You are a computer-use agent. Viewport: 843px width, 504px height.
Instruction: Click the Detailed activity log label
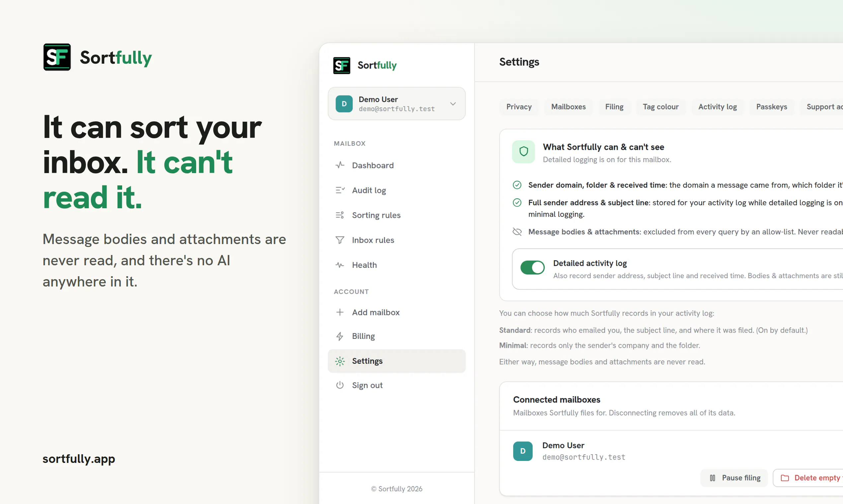click(590, 263)
